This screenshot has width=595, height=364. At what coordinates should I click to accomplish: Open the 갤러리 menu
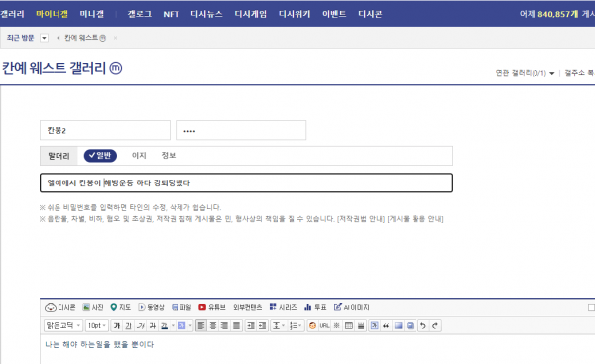click(x=12, y=14)
